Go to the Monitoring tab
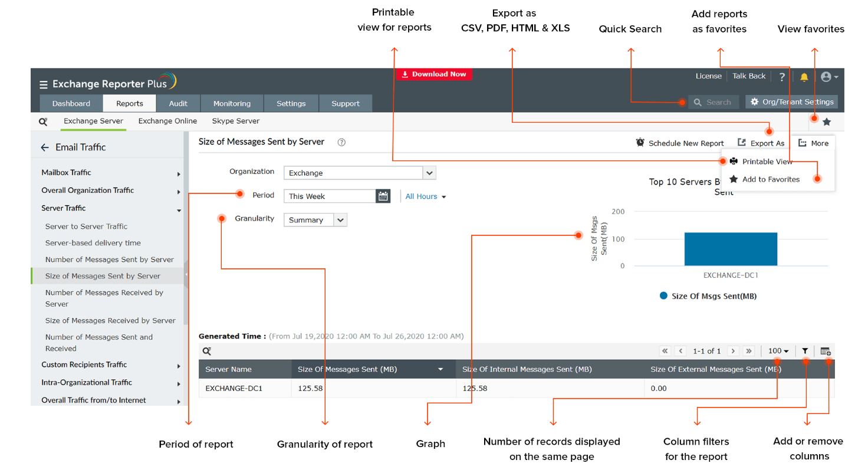The height and width of the screenshot is (473, 868). (232, 103)
